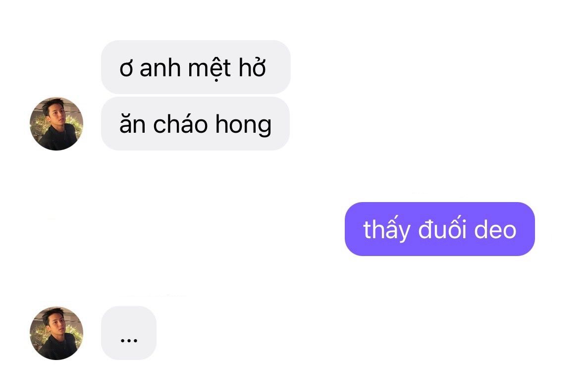Click the word 'hong' in the second message
Screen dimensions: 588x365
(x=243, y=125)
